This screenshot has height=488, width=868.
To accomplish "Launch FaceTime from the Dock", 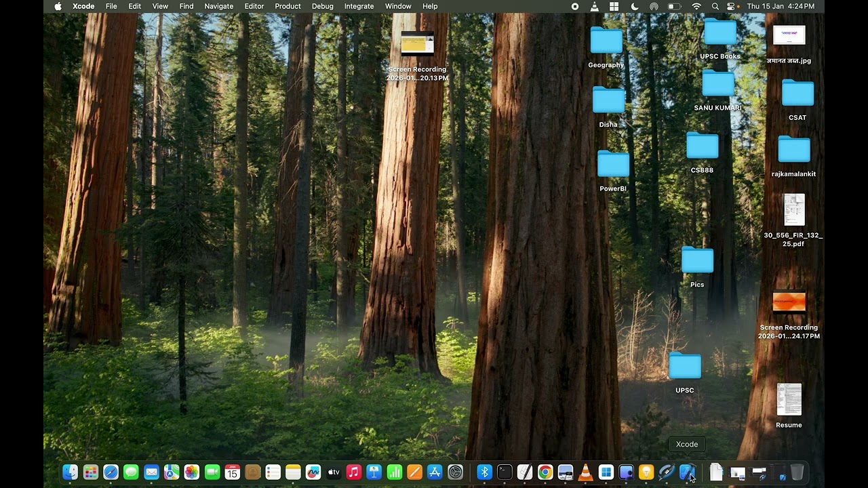I will [x=212, y=472].
